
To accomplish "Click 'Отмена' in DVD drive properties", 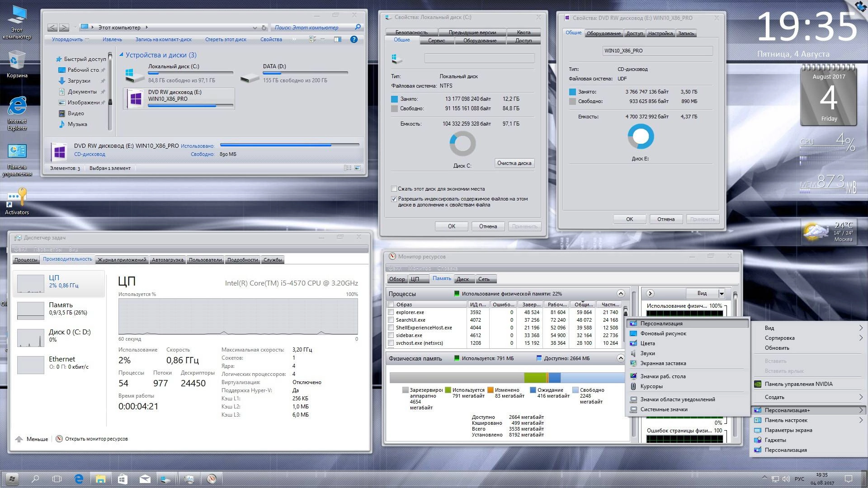I will click(666, 219).
